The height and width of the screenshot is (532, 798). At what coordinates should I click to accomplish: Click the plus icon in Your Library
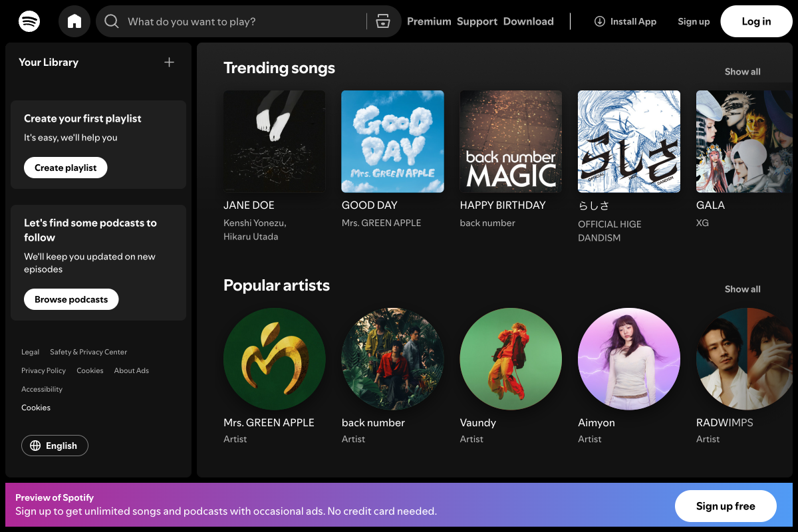click(x=169, y=62)
